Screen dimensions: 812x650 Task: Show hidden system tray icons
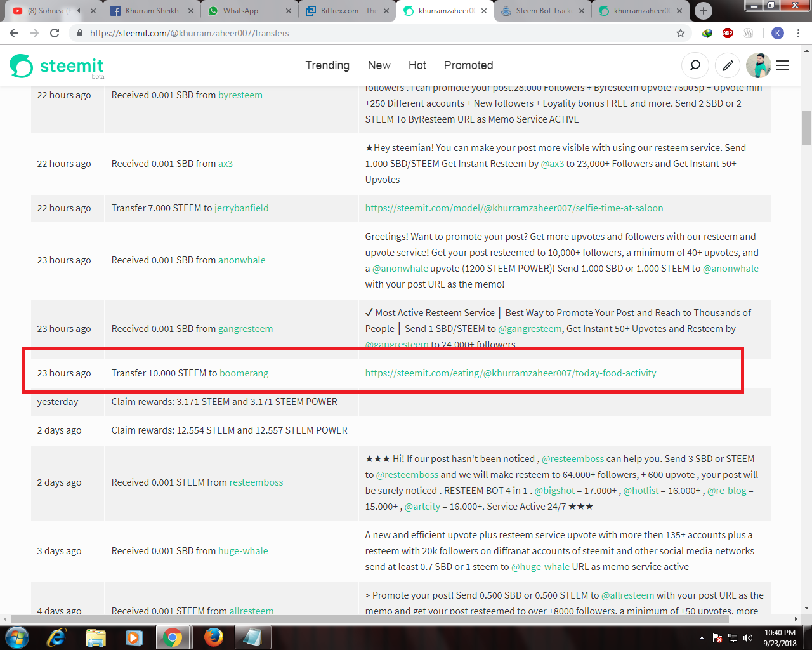(x=702, y=638)
